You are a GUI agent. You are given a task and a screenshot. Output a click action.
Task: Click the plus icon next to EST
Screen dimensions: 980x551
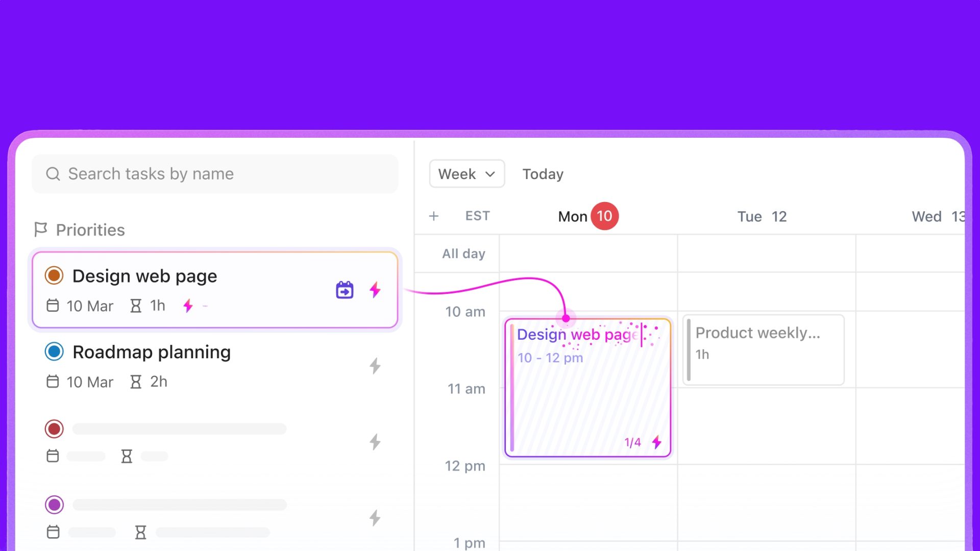tap(434, 216)
